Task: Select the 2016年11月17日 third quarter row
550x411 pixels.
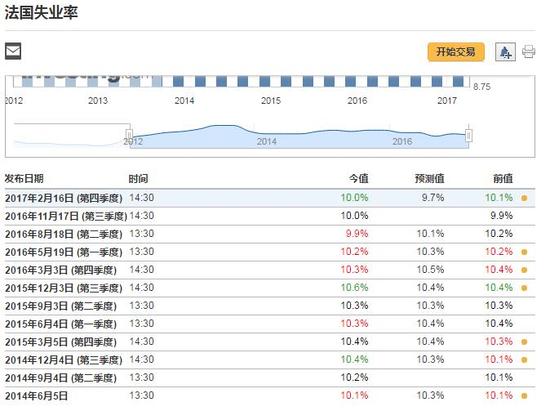Action: click(x=270, y=216)
